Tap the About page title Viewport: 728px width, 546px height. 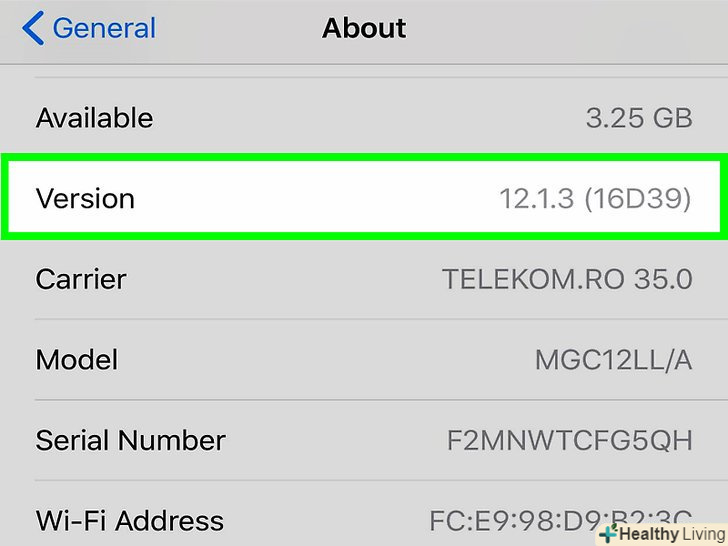(x=364, y=28)
